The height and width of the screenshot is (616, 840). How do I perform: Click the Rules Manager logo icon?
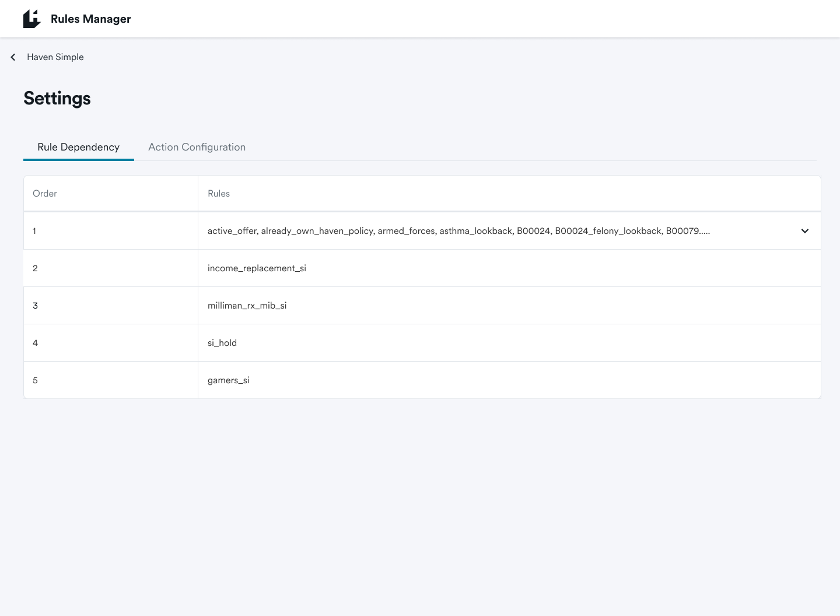(x=32, y=19)
